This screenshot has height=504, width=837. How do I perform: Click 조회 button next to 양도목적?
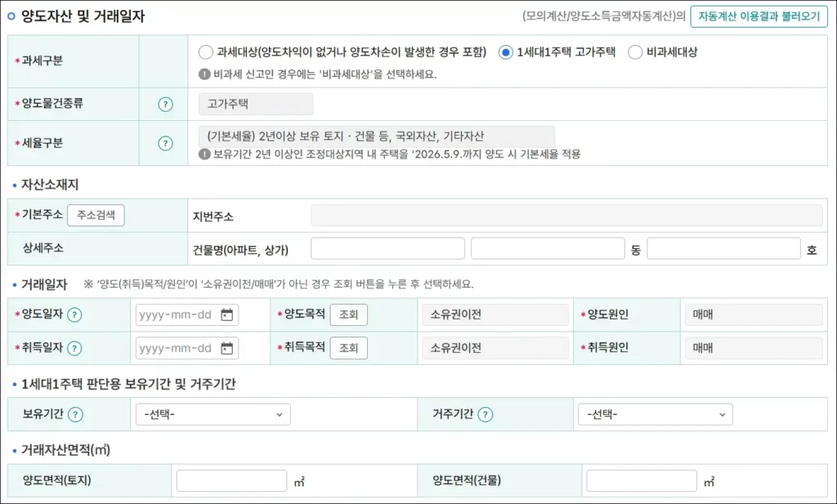tap(348, 314)
